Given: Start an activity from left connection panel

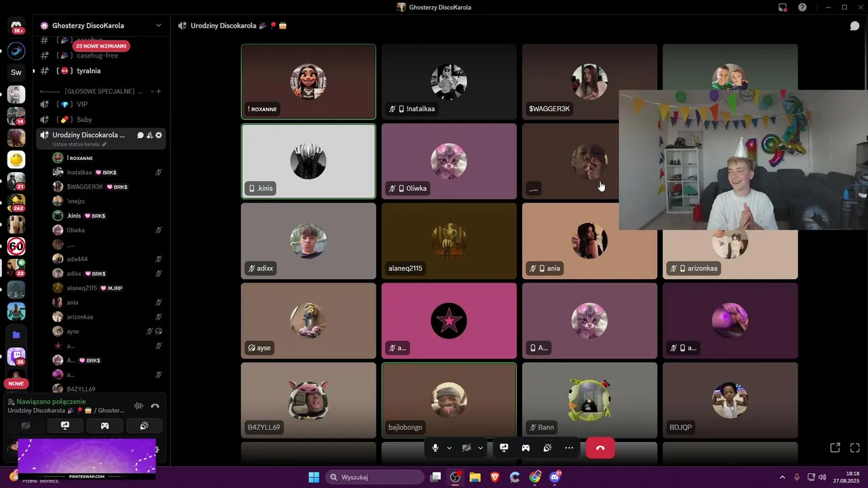Looking at the screenshot, I should tap(104, 426).
